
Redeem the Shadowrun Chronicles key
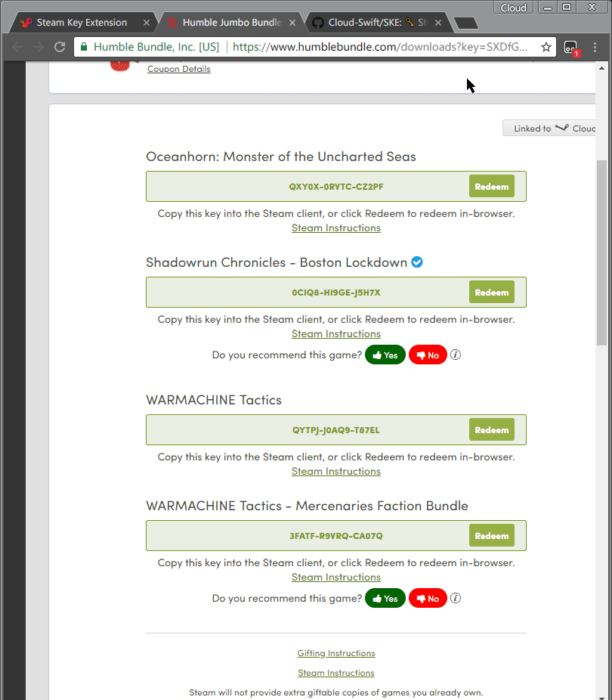(x=492, y=292)
